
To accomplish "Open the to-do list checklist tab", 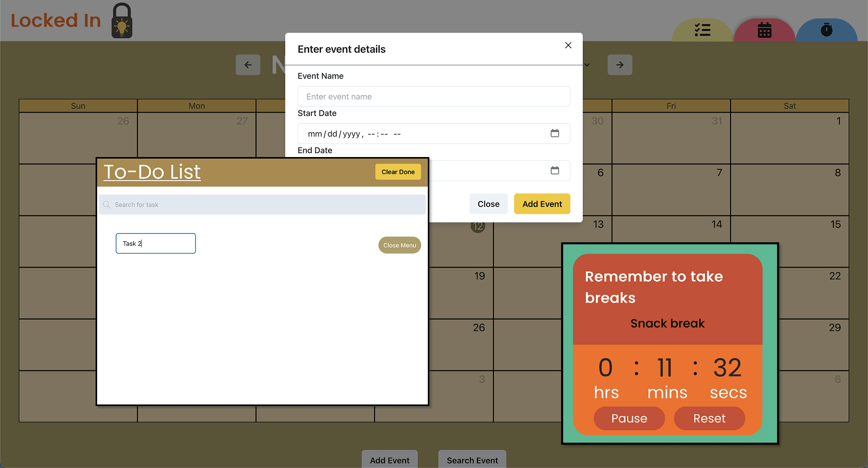I will click(x=702, y=30).
